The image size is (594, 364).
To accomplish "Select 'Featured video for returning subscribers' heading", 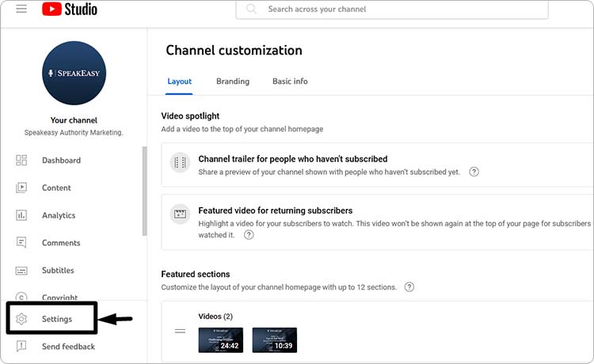I will coord(276,210).
